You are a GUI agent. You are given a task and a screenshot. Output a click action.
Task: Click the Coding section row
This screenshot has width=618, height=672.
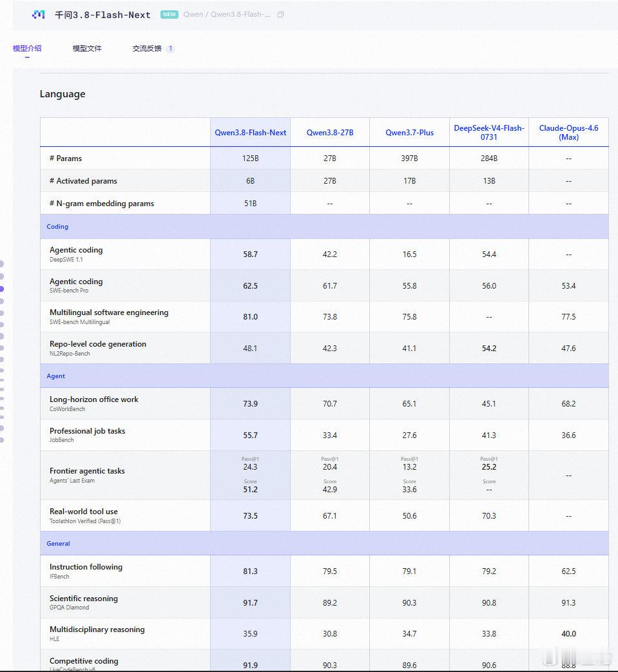[324, 226]
